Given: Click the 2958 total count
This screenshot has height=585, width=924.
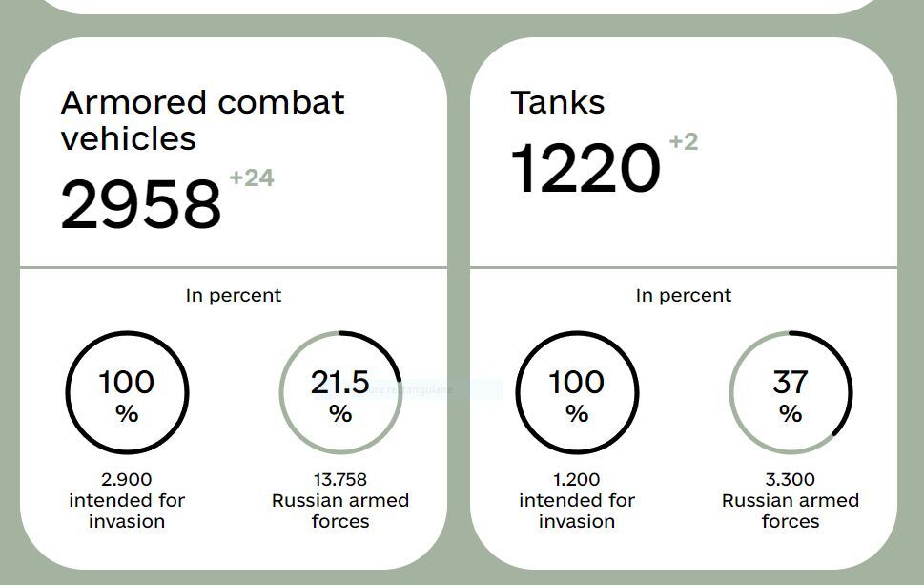Looking at the screenshot, I should [x=141, y=204].
